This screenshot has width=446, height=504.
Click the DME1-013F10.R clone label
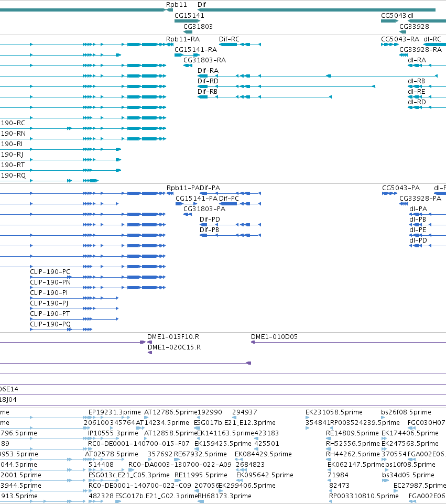point(173,336)
